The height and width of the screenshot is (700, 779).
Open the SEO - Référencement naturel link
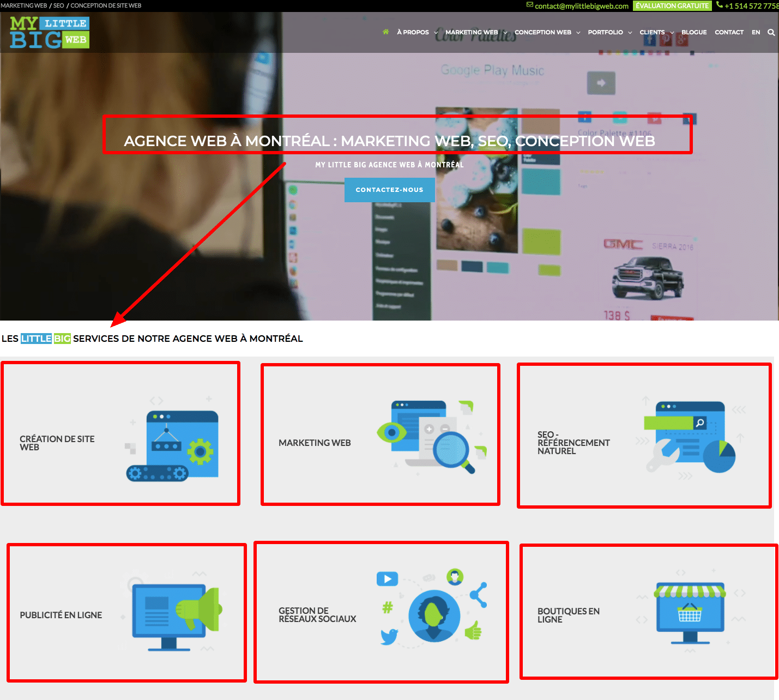click(573, 443)
